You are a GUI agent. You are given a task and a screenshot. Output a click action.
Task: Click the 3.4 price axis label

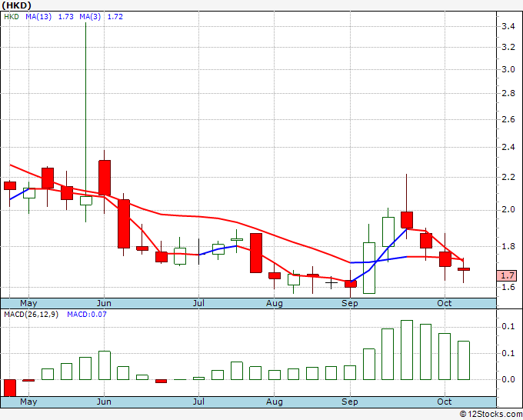tap(508, 26)
